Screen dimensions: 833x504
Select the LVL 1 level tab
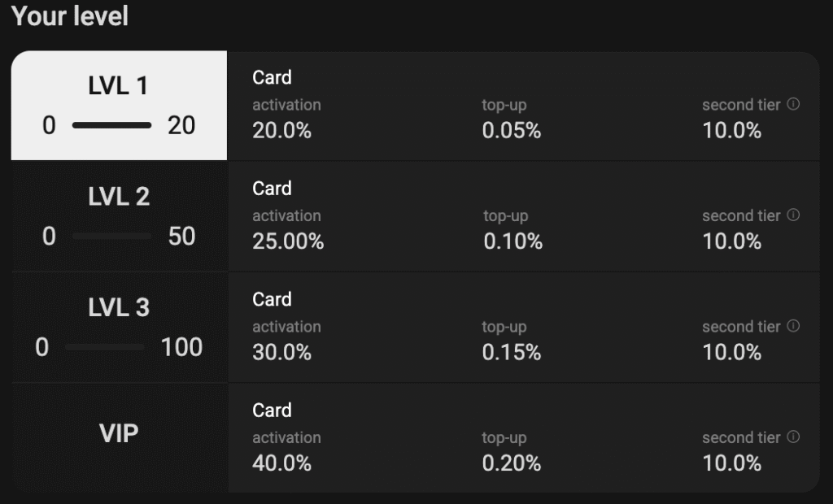[119, 106]
